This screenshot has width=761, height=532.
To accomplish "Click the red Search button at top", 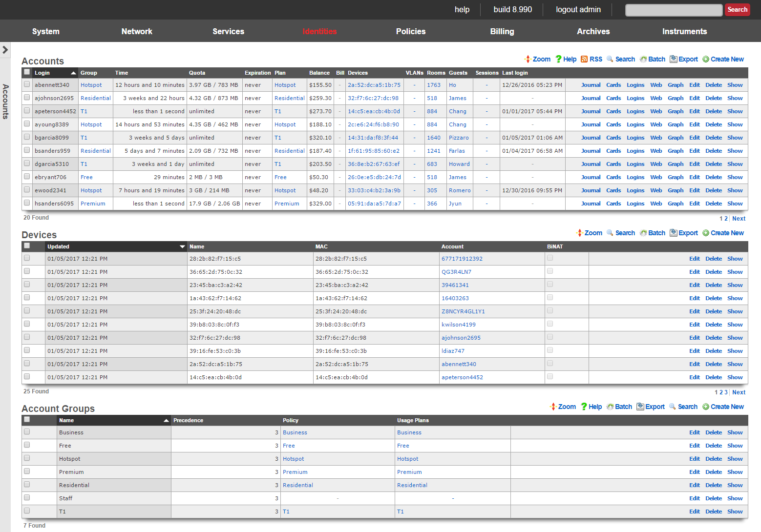I will [x=737, y=10].
